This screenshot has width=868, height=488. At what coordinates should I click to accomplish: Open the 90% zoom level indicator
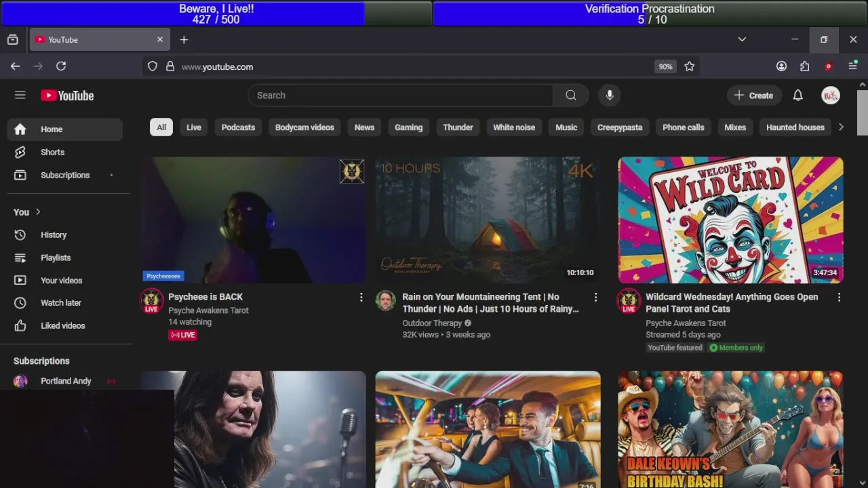click(x=665, y=66)
